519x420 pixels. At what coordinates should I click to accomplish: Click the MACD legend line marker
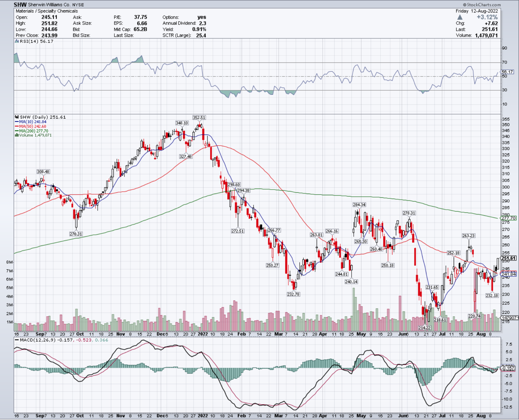(x=17, y=340)
